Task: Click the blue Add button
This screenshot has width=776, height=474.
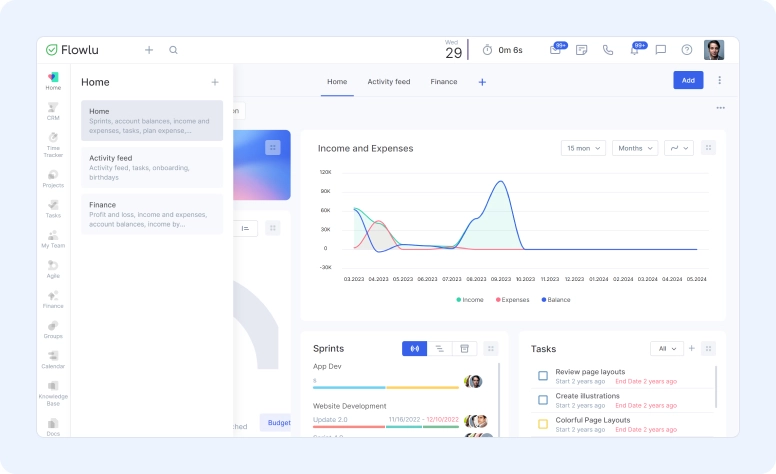Action: click(688, 80)
